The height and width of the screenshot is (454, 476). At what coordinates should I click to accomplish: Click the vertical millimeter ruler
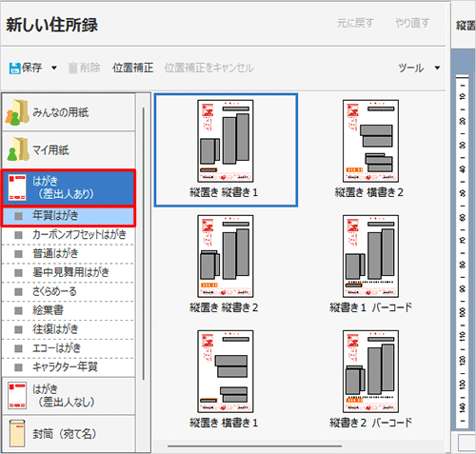tap(463, 251)
